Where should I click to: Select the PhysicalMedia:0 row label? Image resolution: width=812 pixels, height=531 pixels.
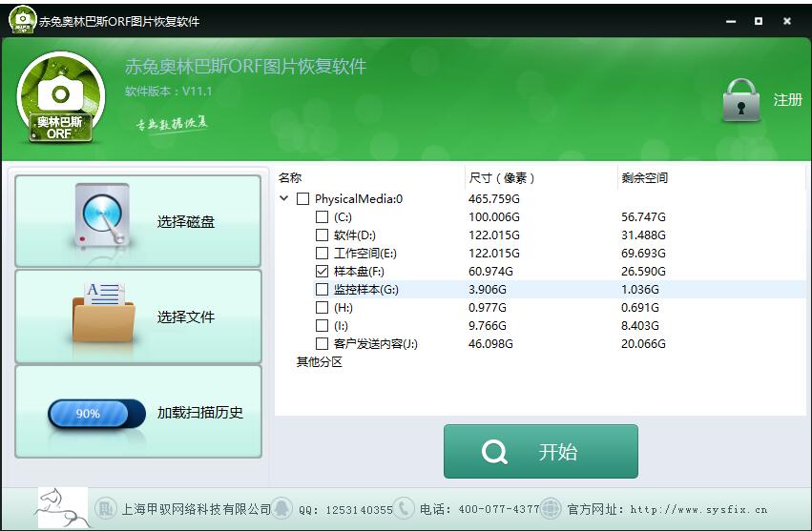click(359, 198)
